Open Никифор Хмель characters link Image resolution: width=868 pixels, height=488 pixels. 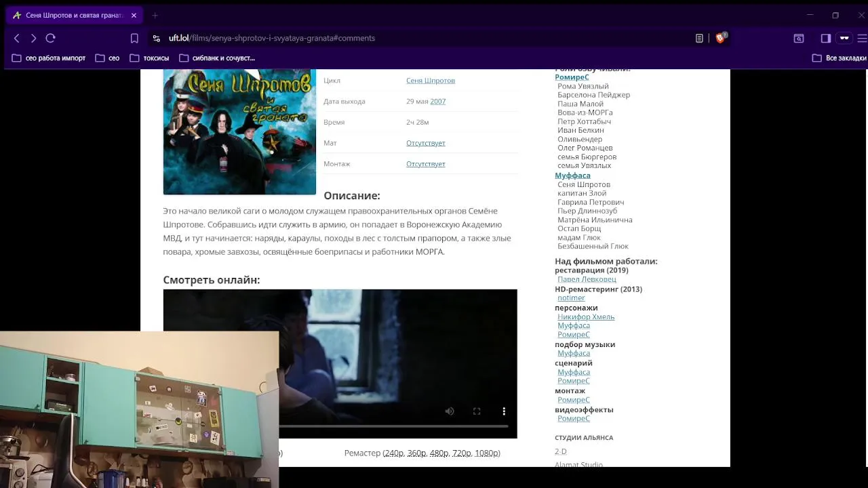(586, 317)
